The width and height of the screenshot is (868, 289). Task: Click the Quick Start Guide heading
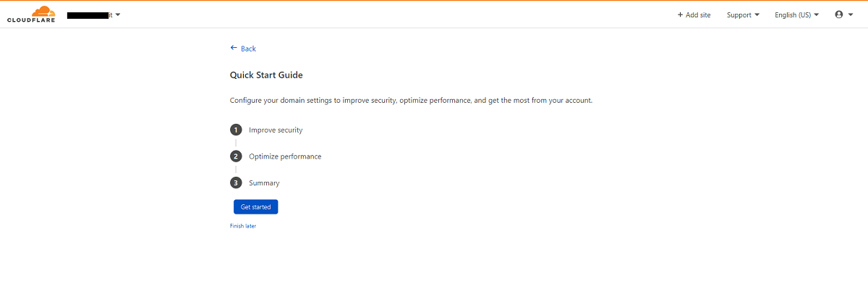pyautogui.click(x=266, y=75)
